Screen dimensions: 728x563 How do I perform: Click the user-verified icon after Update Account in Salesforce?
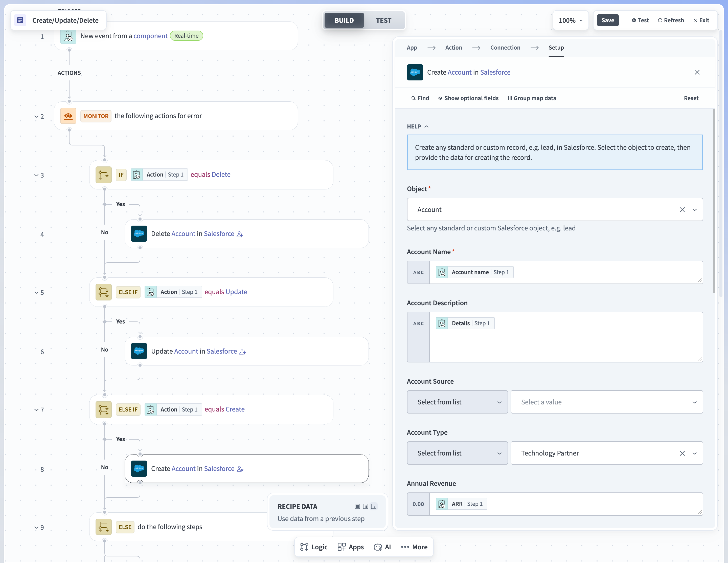pyautogui.click(x=243, y=352)
